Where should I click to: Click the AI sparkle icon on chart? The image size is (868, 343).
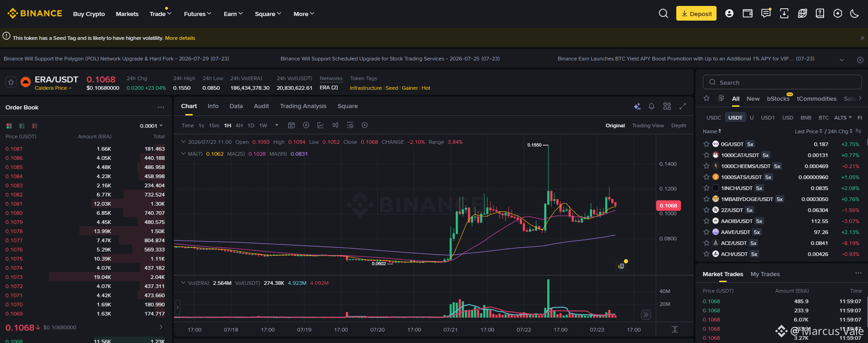click(637, 106)
